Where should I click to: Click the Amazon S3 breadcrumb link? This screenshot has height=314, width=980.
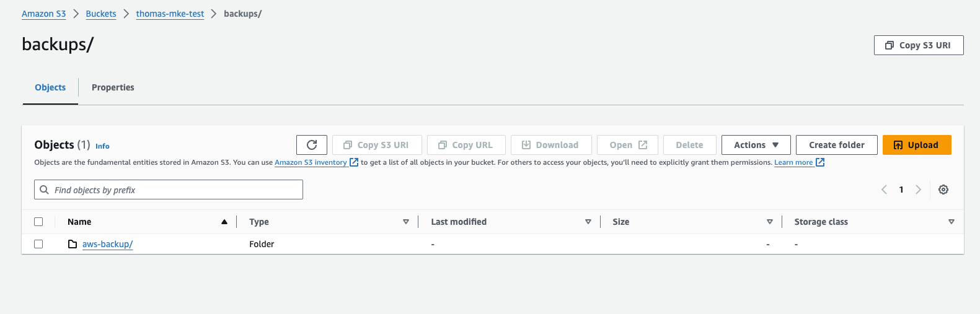point(43,14)
